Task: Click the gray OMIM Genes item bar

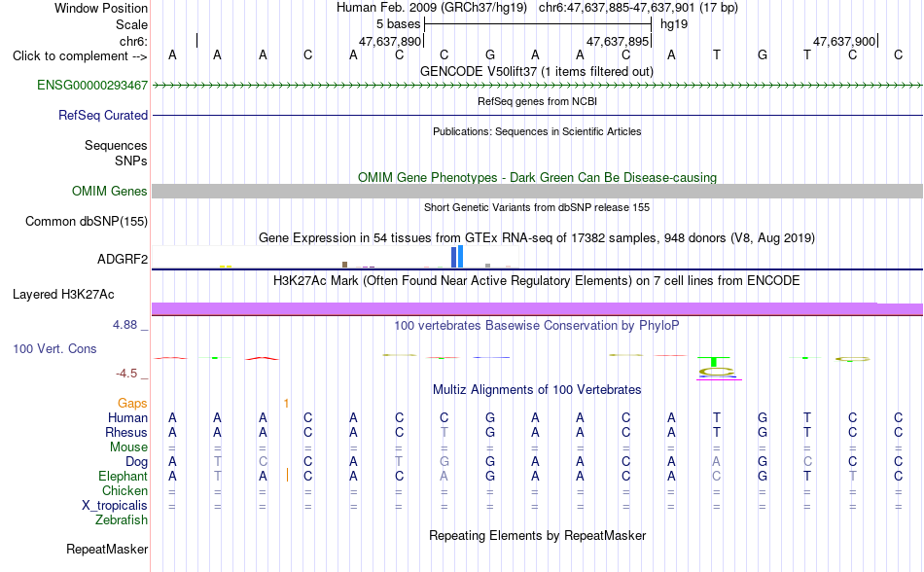Action: tap(538, 191)
